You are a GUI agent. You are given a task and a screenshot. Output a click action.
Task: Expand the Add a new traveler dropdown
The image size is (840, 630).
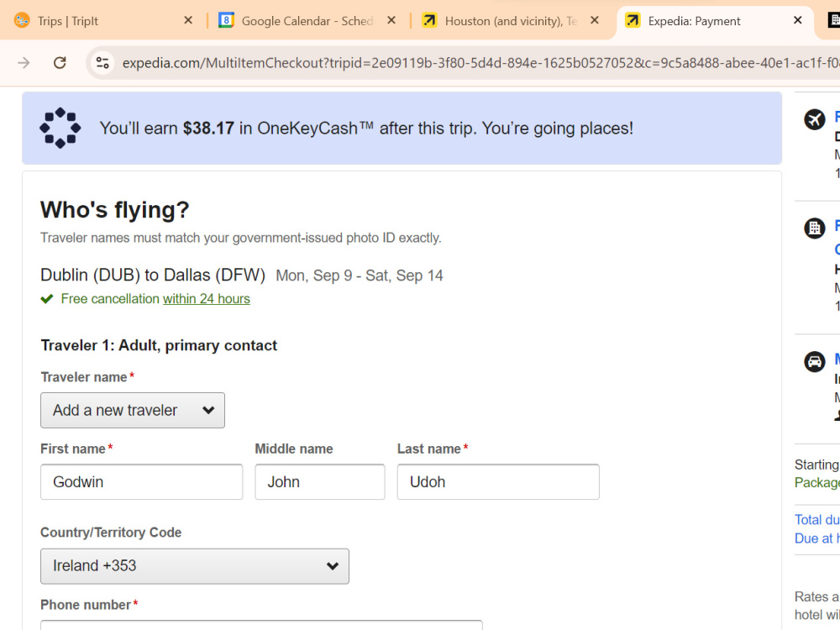(133, 411)
